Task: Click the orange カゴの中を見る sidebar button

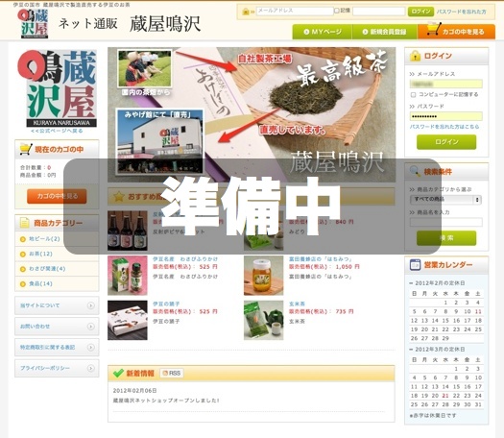Action: click(x=57, y=196)
